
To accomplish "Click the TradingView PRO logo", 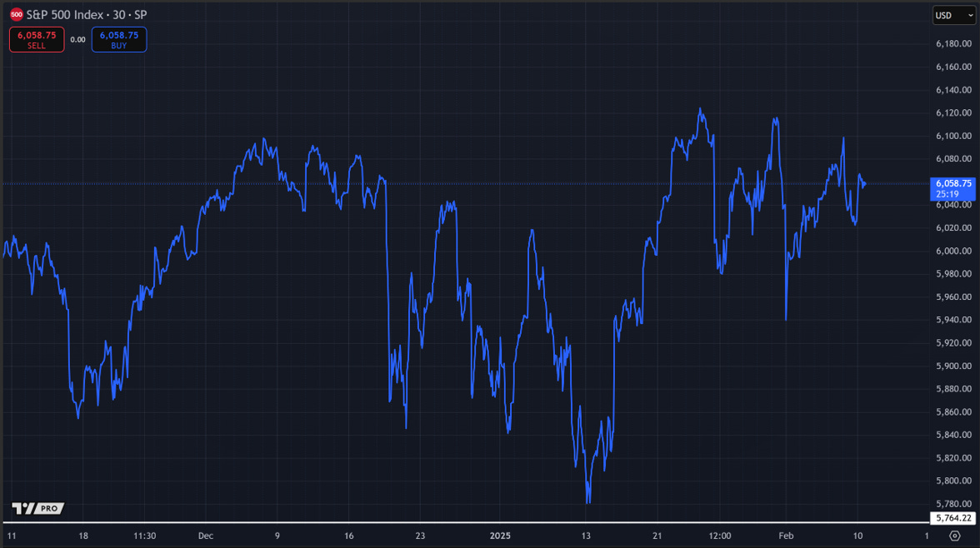I will tap(38, 508).
